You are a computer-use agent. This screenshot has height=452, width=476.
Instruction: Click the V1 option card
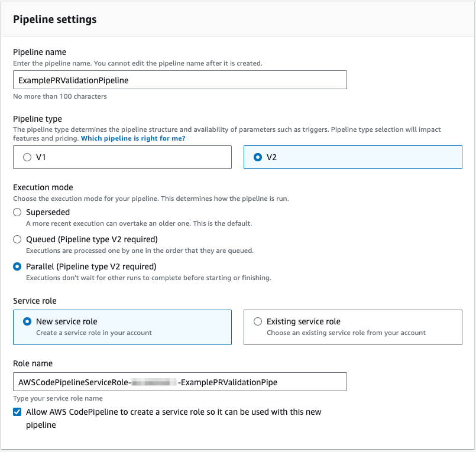122,157
